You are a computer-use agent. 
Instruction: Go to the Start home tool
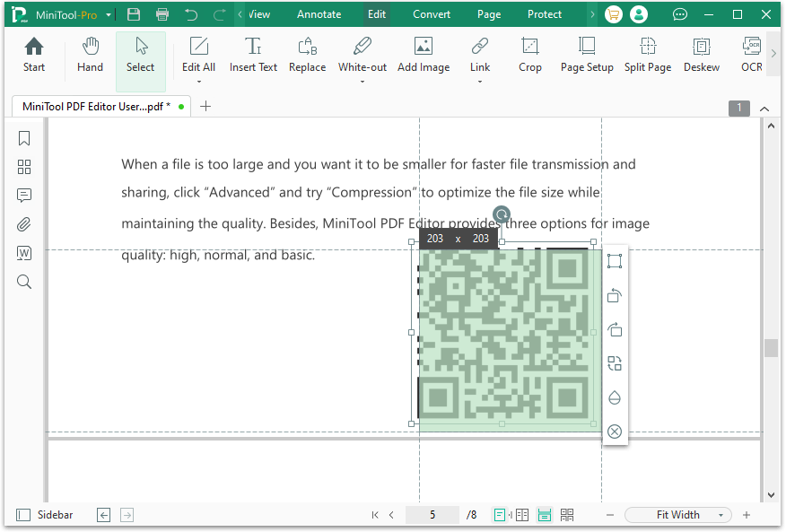34,55
